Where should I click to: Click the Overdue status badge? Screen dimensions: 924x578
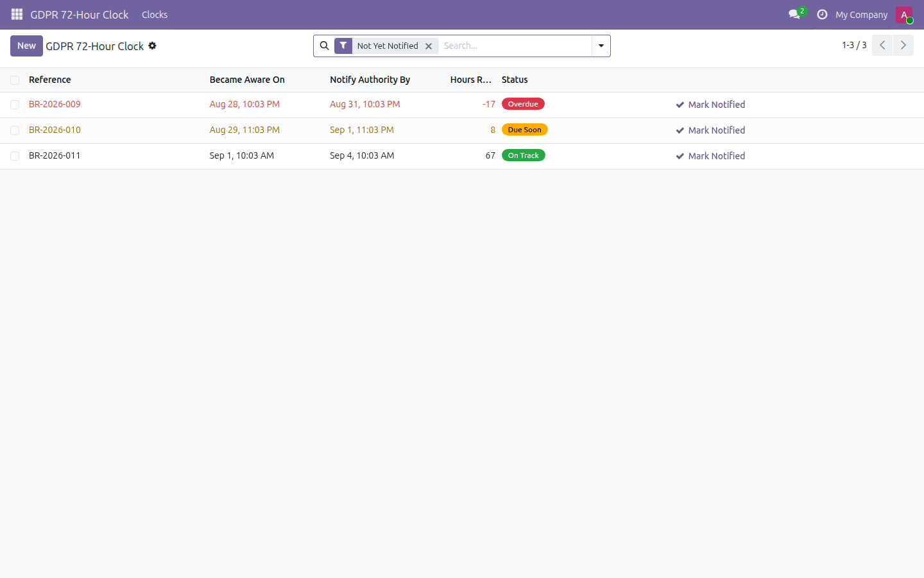pos(523,104)
